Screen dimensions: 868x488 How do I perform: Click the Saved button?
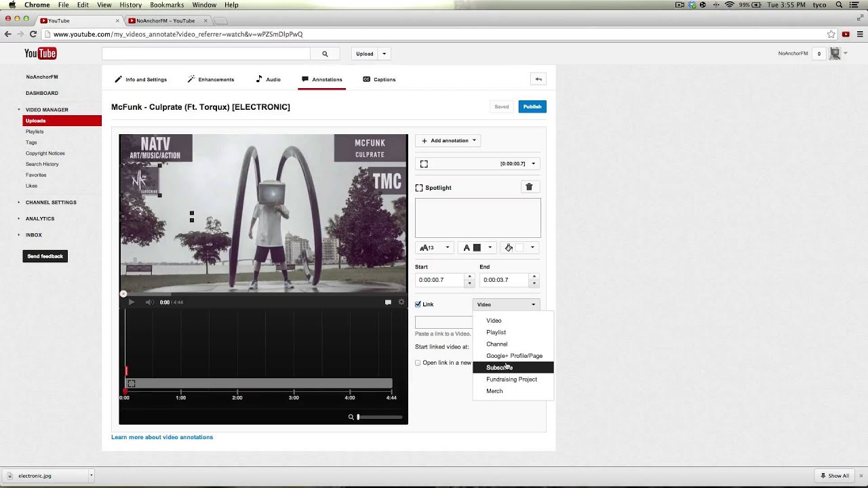tap(501, 106)
